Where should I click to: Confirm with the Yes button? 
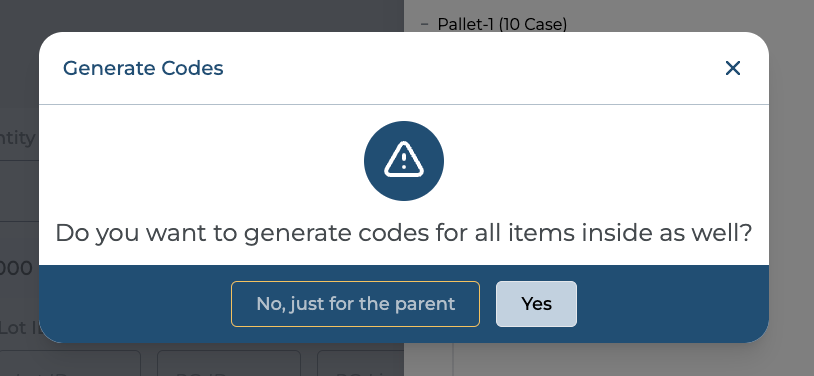pos(536,304)
